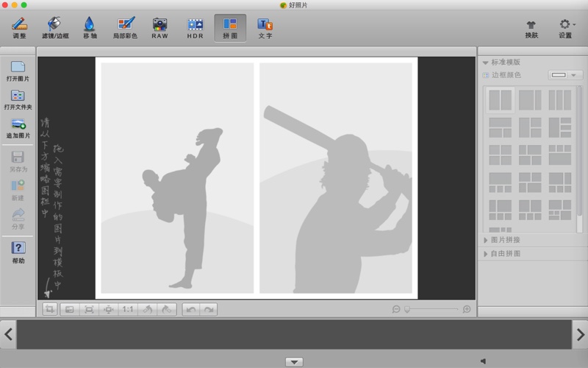This screenshot has width=588, height=368.
Task: Open the 文字 text tool
Action: click(x=265, y=28)
